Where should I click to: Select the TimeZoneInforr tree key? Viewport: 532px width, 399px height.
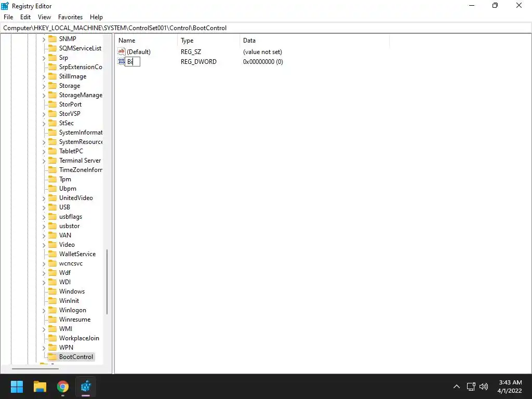point(81,170)
